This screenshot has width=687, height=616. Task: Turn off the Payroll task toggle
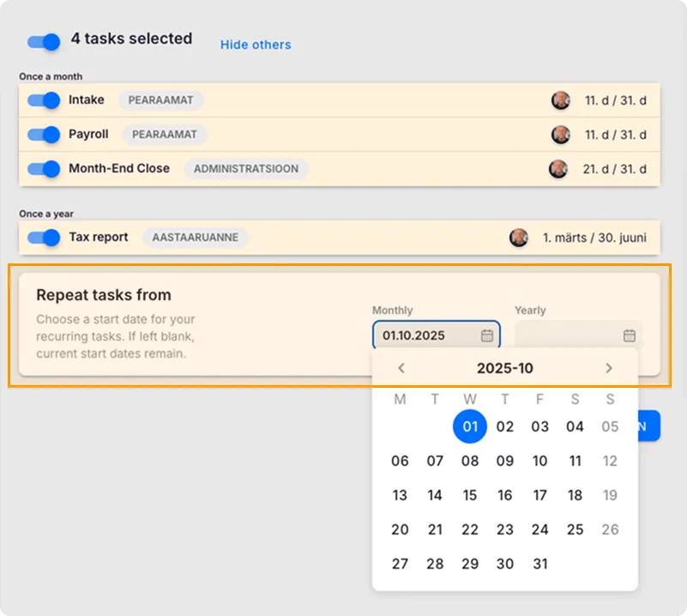pos(44,135)
